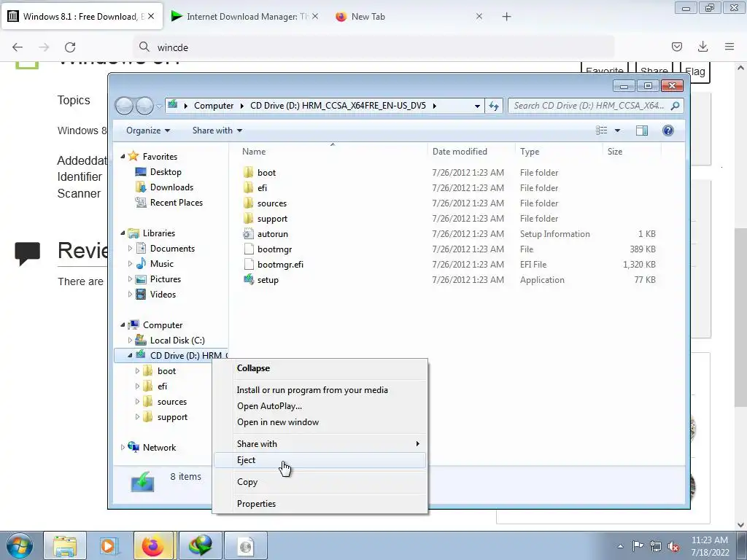747x560 pixels.
Task: Show hidden tray icons arrow
Action: click(x=620, y=546)
